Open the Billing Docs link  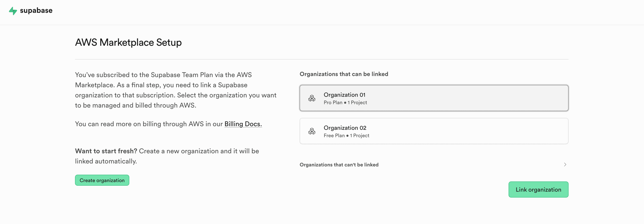click(x=243, y=124)
